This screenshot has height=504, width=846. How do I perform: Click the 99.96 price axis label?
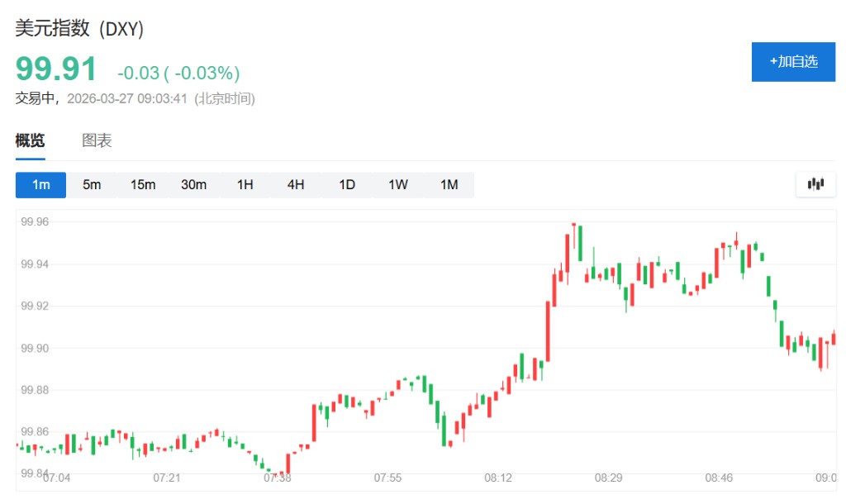36,221
